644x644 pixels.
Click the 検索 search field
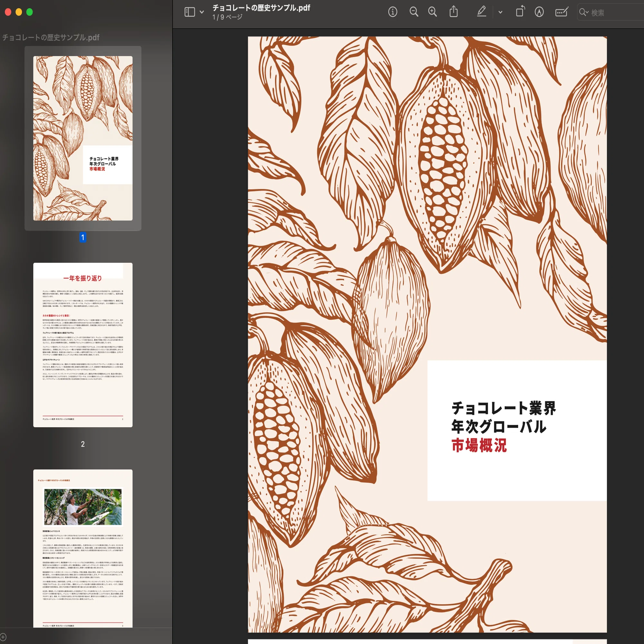[x=611, y=12]
